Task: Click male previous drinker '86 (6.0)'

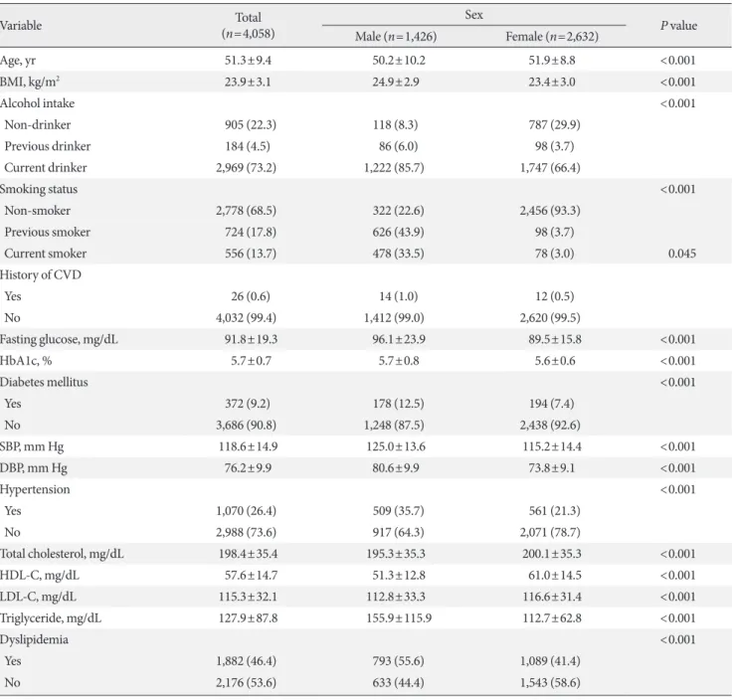Action: [x=398, y=146]
